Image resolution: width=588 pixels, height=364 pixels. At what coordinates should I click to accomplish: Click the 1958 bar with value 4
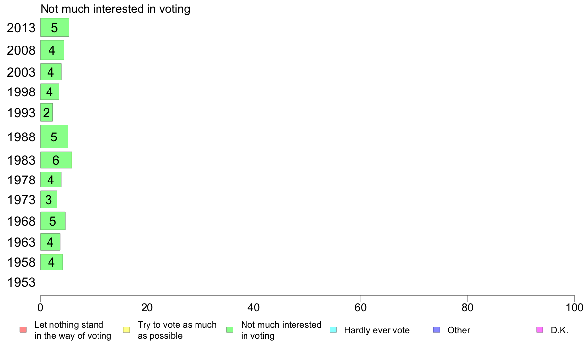pyautogui.click(x=52, y=262)
